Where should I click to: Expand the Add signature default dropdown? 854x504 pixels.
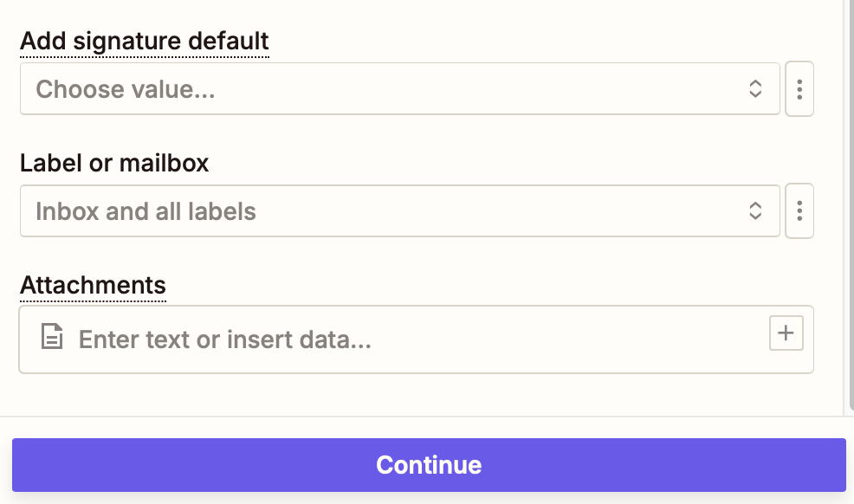point(398,88)
